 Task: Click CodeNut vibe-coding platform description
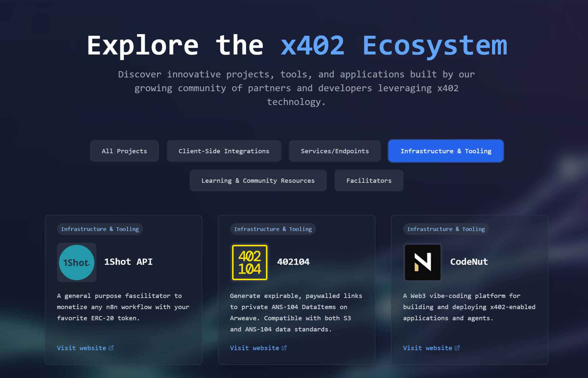click(x=469, y=307)
